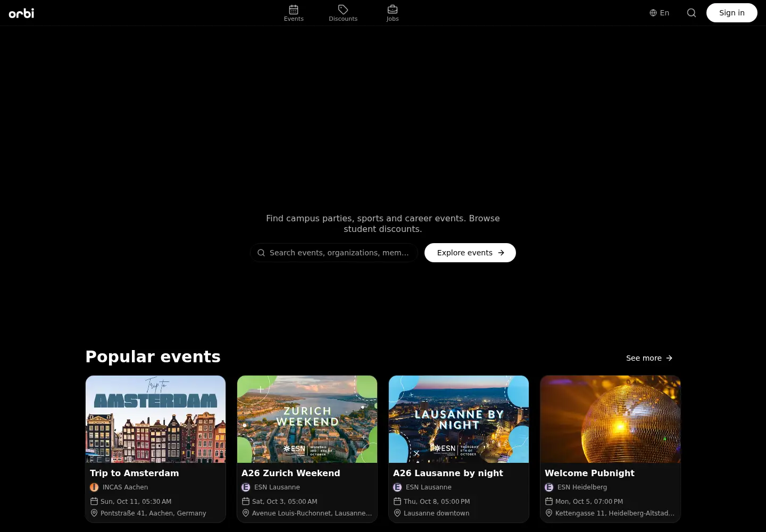Click the 'Sat, Oct 3, 05:00 AM' date
766x532 pixels.
pos(285,502)
